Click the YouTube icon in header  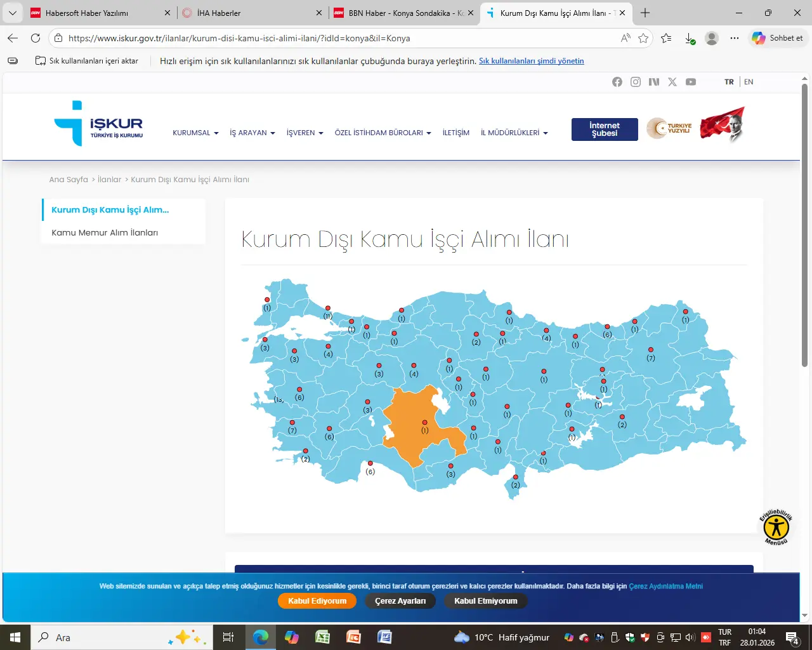[x=691, y=82]
